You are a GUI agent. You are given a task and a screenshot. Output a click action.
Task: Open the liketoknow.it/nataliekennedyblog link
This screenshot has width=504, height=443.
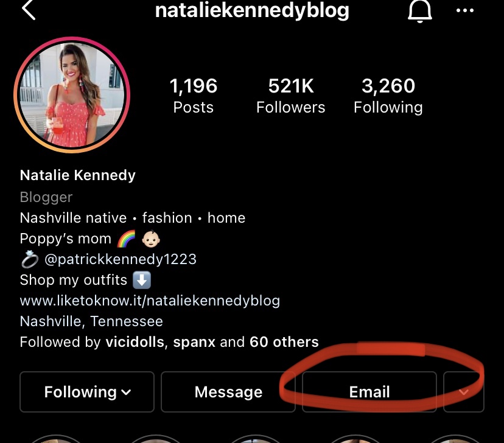pyautogui.click(x=150, y=301)
